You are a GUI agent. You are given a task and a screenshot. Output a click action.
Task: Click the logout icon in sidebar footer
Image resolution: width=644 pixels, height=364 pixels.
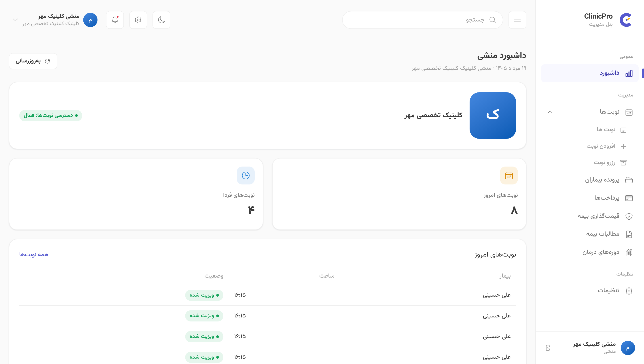click(x=549, y=348)
